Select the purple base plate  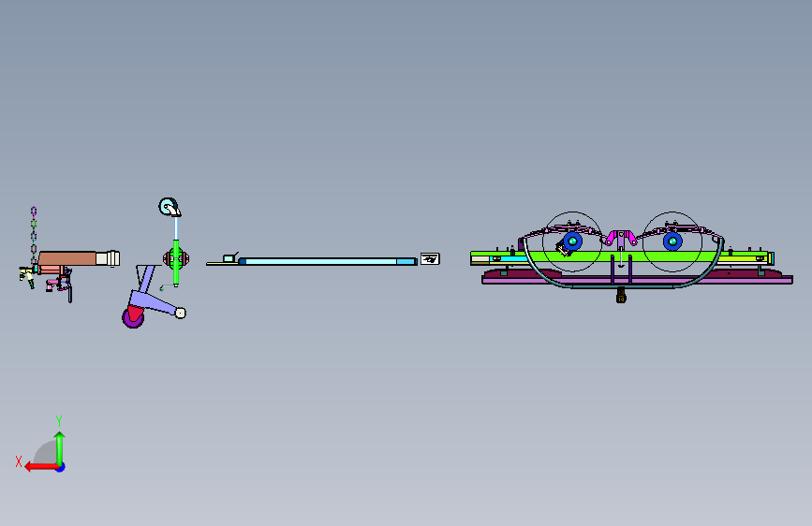[637, 280]
